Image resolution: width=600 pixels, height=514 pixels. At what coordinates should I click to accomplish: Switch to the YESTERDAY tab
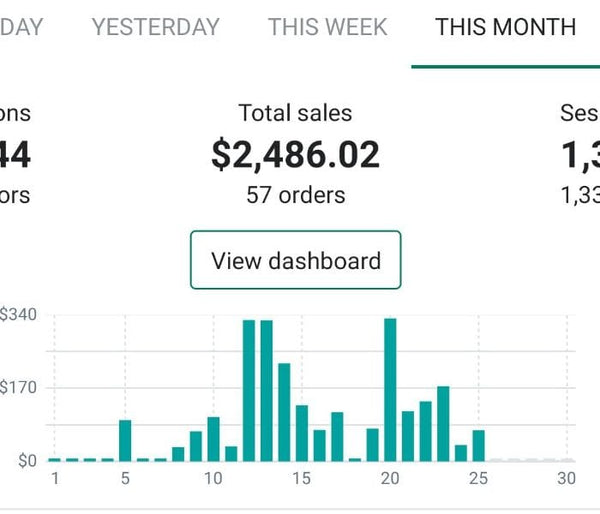pos(155,27)
